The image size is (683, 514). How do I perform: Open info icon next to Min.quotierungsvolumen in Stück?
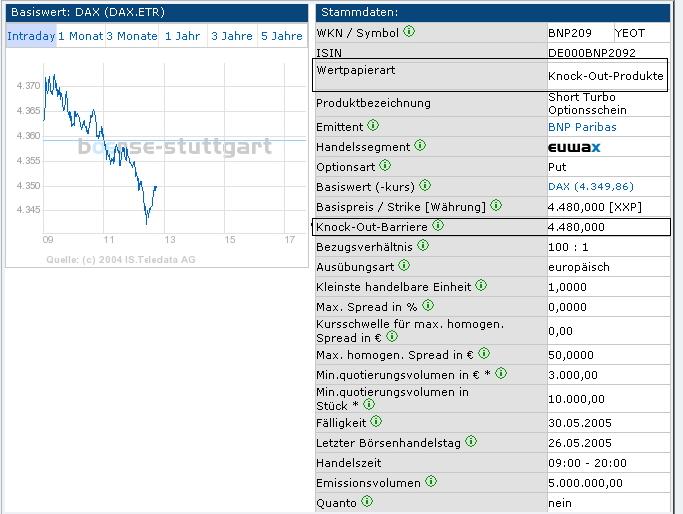[x=369, y=405]
